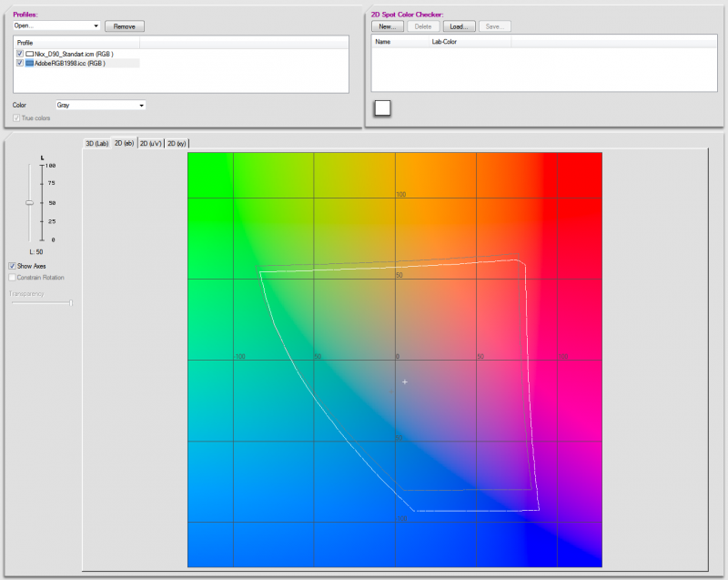This screenshot has width=728, height=580.
Task: Click the Delete spot color button
Action: click(423, 26)
